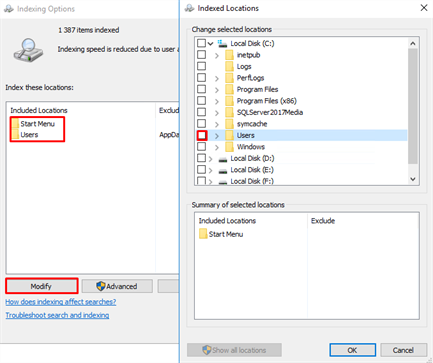Click the Program Files (x86) folder icon
This screenshot has height=363, width=433.
click(229, 101)
